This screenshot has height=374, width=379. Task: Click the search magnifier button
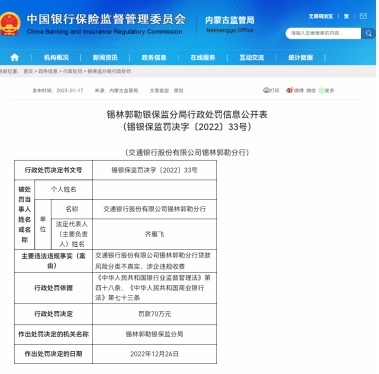coord(368,33)
